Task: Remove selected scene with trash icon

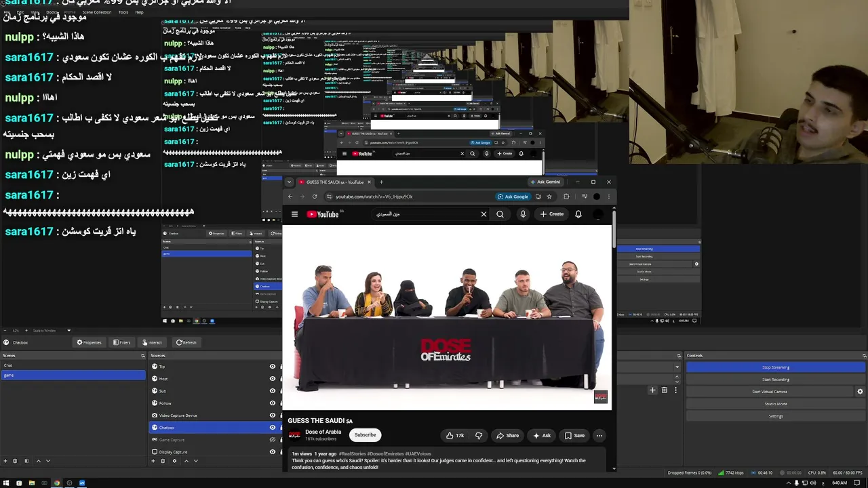Action: pyautogui.click(x=14, y=461)
